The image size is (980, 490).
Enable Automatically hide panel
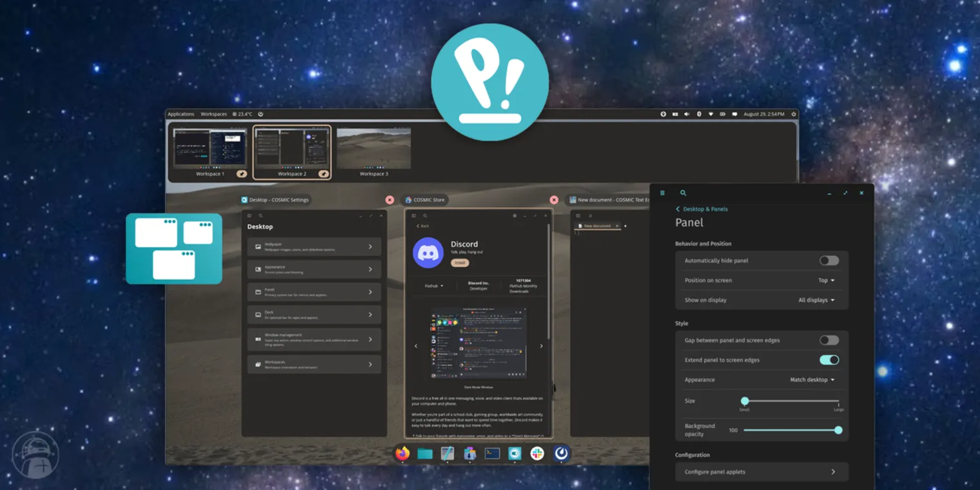828,260
